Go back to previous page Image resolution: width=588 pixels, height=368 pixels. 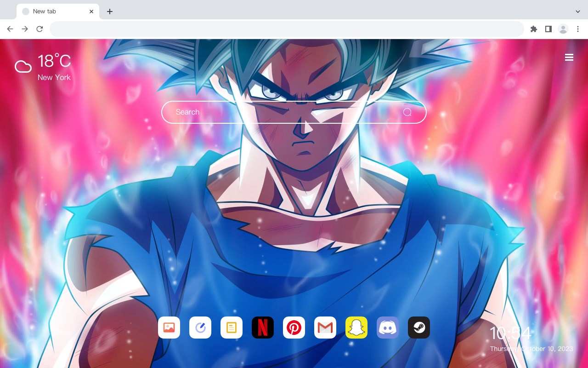(x=10, y=29)
